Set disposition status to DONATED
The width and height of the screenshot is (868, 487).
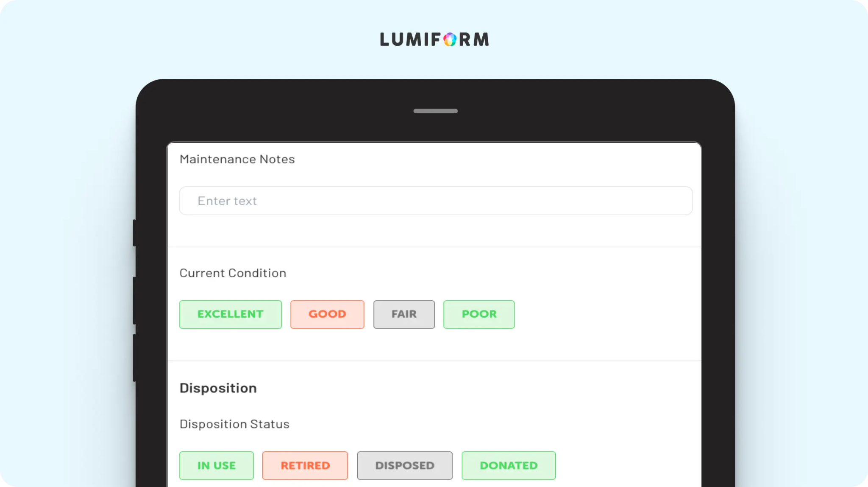509,465
